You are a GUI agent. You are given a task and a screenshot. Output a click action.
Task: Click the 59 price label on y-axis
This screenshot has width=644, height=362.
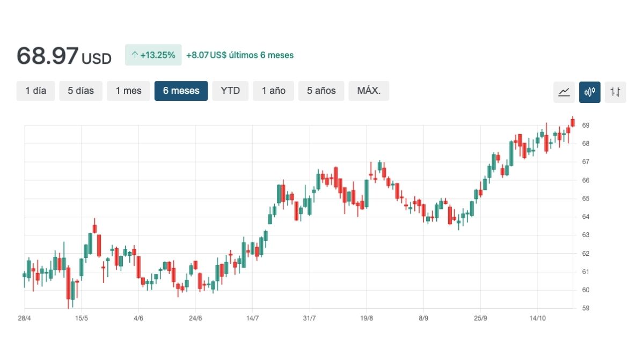coord(586,308)
